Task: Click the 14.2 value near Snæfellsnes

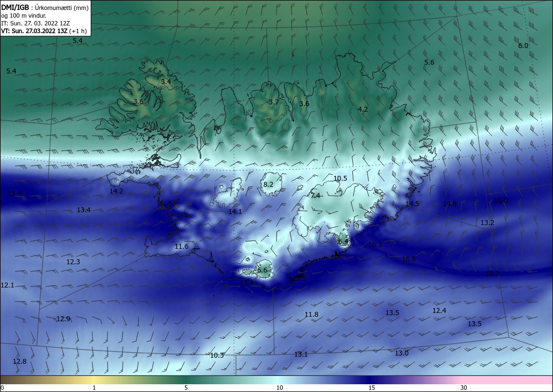Action: 116,191
